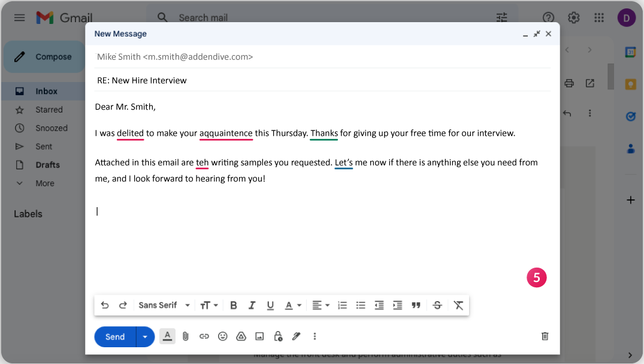The width and height of the screenshot is (644, 364).
Task: Toggle italic formatting
Action: pos(252,305)
